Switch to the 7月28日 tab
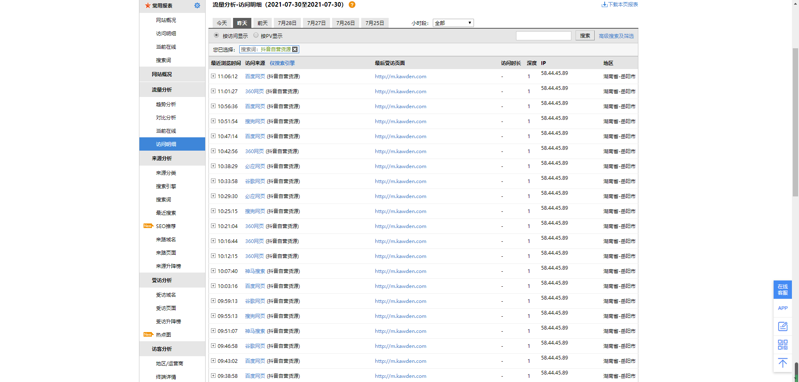This screenshot has width=799, height=382. [287, 23]
